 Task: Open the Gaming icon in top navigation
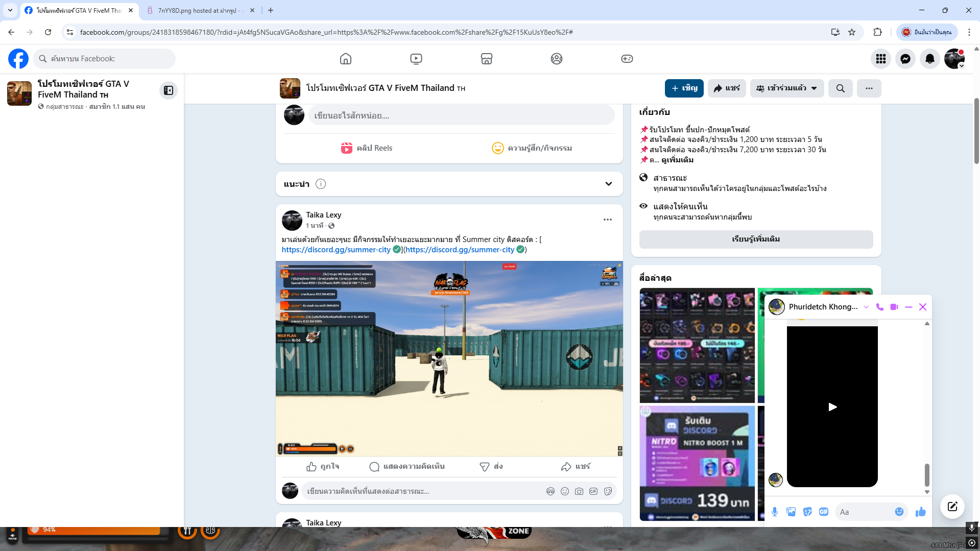point(627,59)
